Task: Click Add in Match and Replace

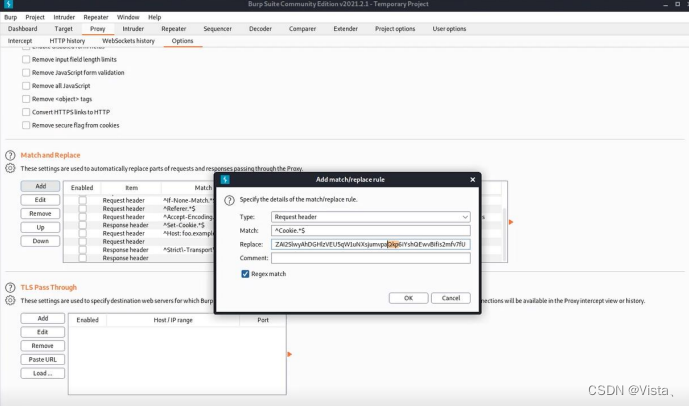Action: (40, 186)
